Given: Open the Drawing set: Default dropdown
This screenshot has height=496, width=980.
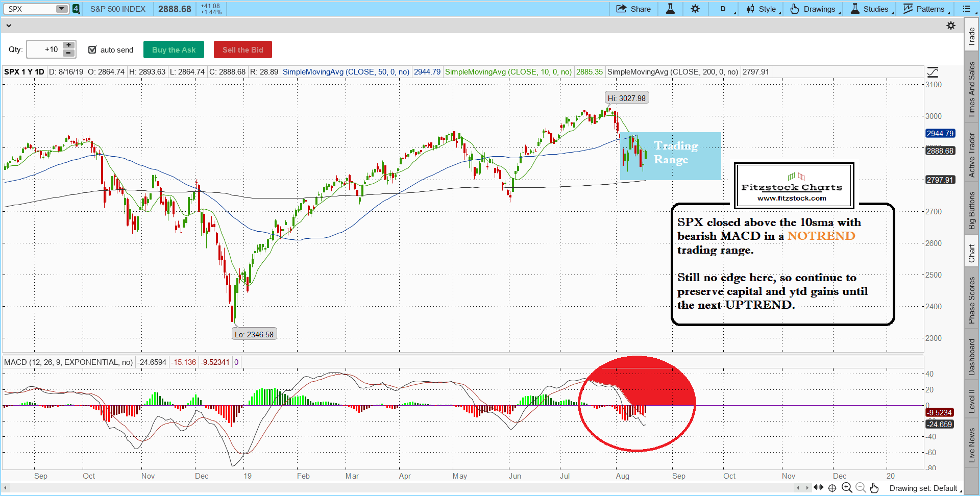Looking at the screenshot, I should [x=925, y=488].
